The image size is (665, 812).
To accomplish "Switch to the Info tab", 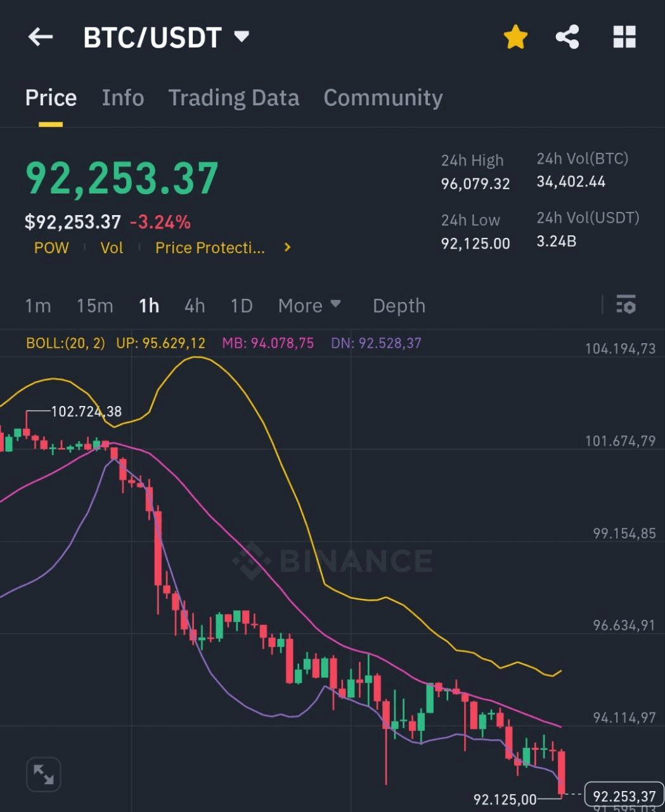I will tap(123, 98).
